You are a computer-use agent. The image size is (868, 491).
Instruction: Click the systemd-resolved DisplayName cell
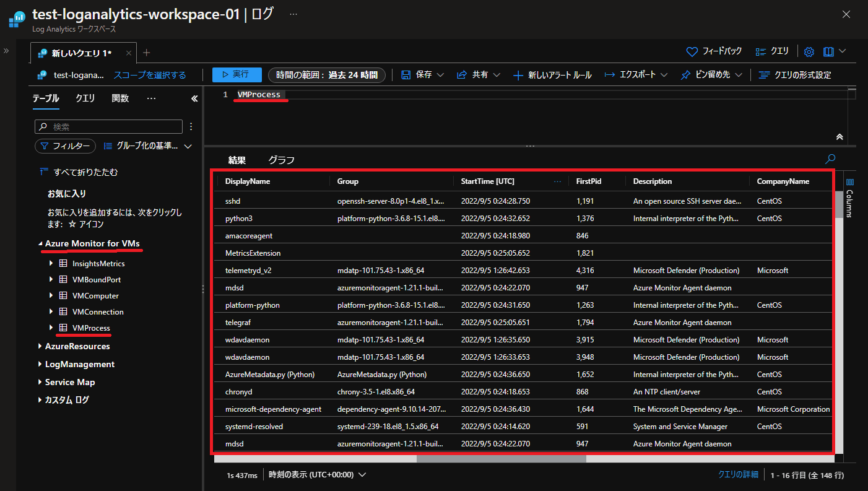point(254,427)
